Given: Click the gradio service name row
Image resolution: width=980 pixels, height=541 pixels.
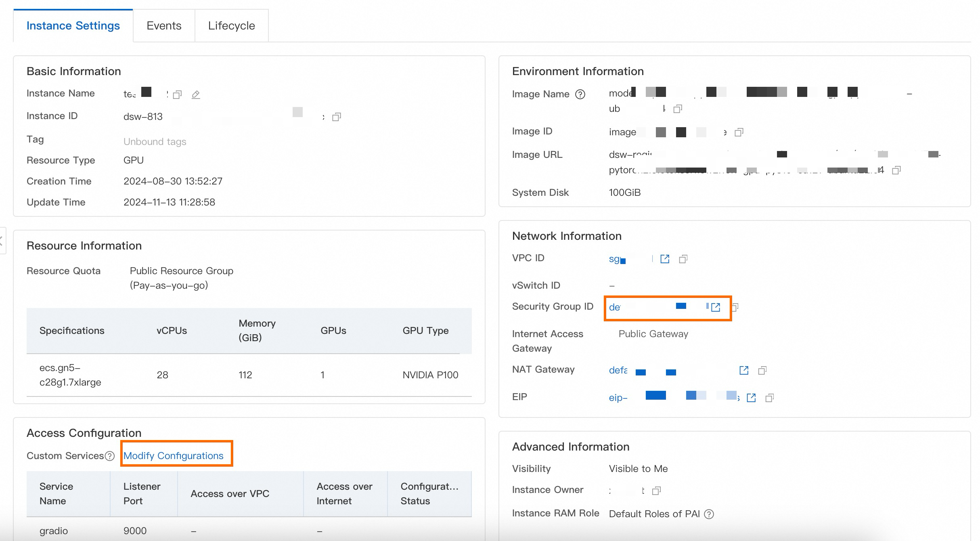Looking at the screenshot, I should 54,531.
